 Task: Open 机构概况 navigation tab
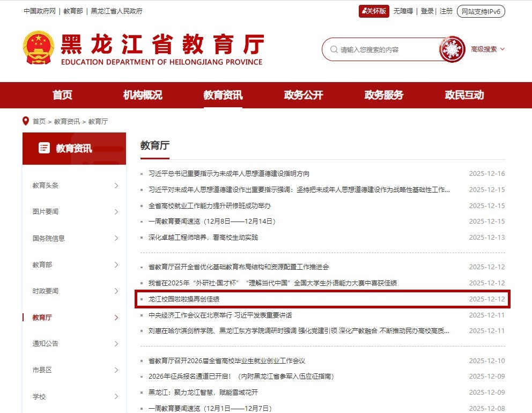[x=143, y=95]
